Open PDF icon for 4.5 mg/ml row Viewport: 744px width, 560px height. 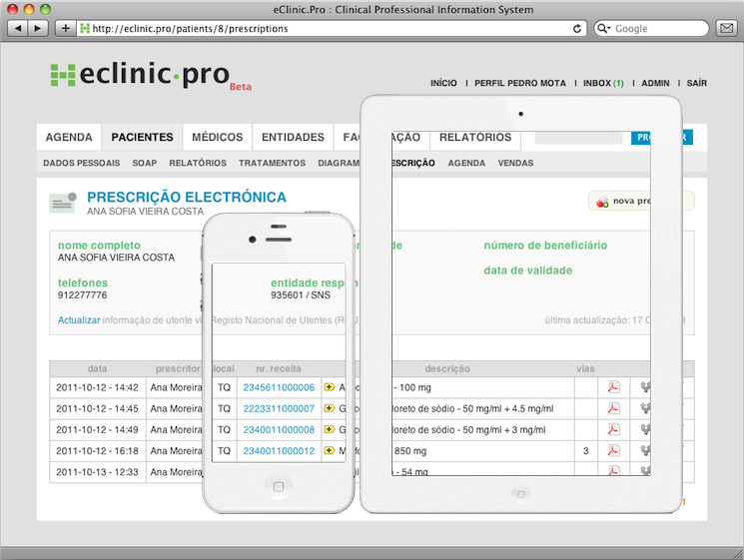coord(613,408)
